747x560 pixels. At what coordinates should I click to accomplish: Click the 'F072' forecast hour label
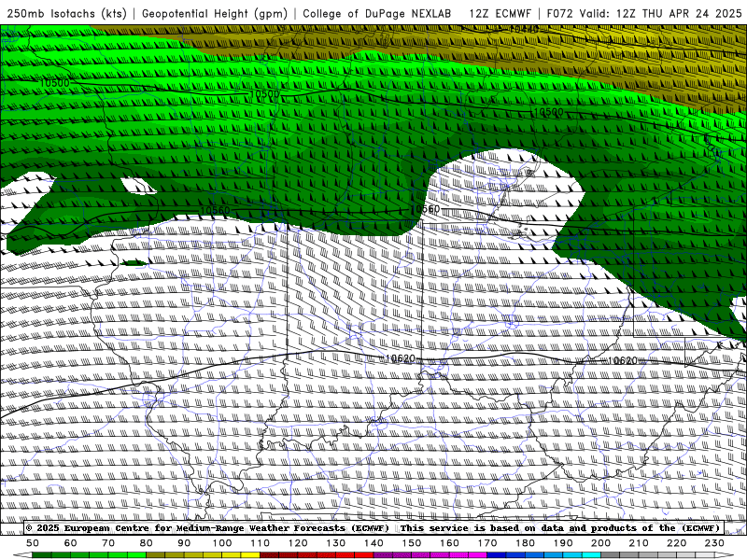tap(559, 14)
